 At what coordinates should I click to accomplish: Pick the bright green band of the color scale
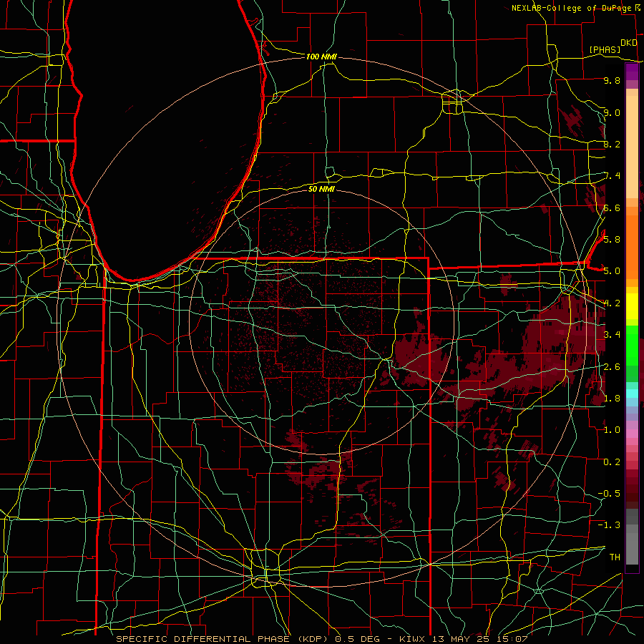[632, 345]
